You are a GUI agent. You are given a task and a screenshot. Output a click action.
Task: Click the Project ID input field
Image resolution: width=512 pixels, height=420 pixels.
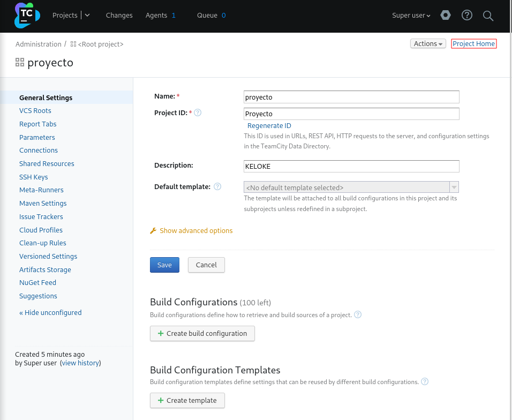351,114
